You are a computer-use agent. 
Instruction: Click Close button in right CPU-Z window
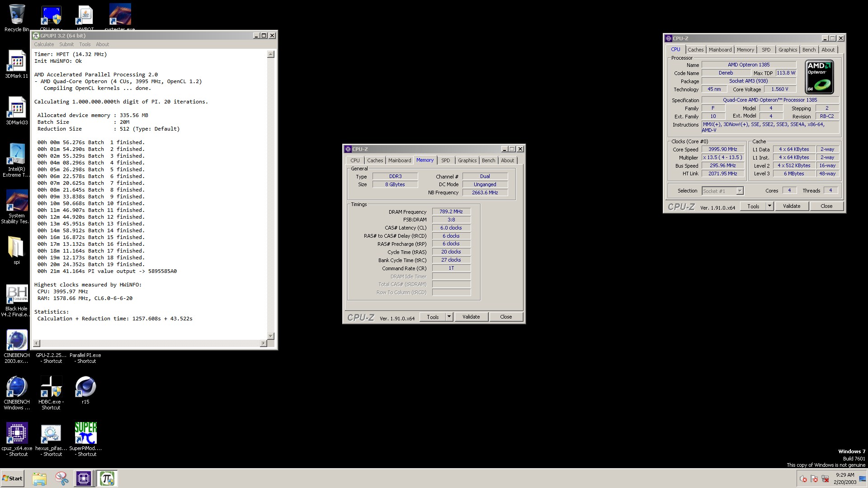[x=826, y=206]
